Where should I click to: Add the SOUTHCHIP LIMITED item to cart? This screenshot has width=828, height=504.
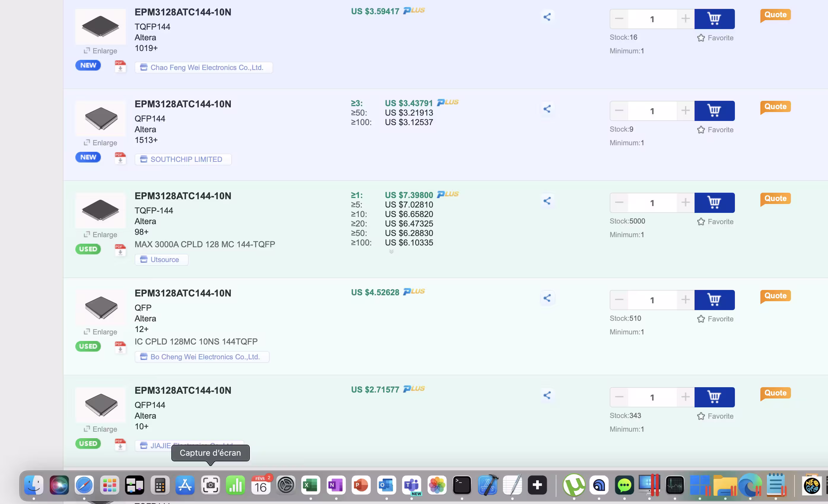tap(714, 111)
